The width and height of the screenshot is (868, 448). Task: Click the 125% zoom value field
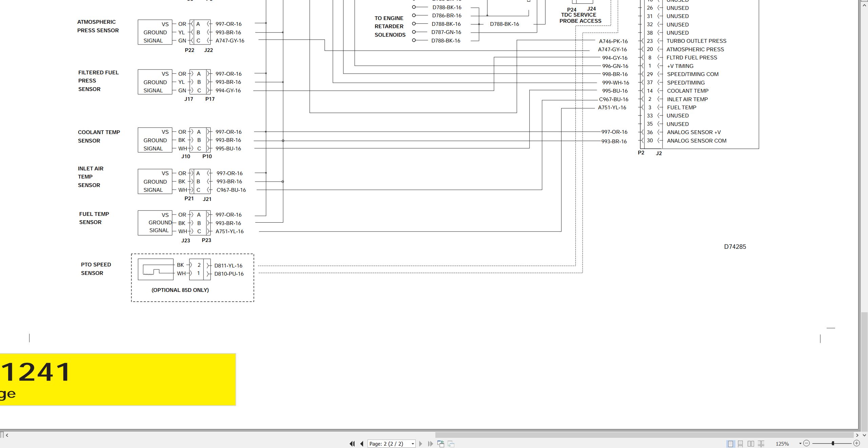coord(782,444)
